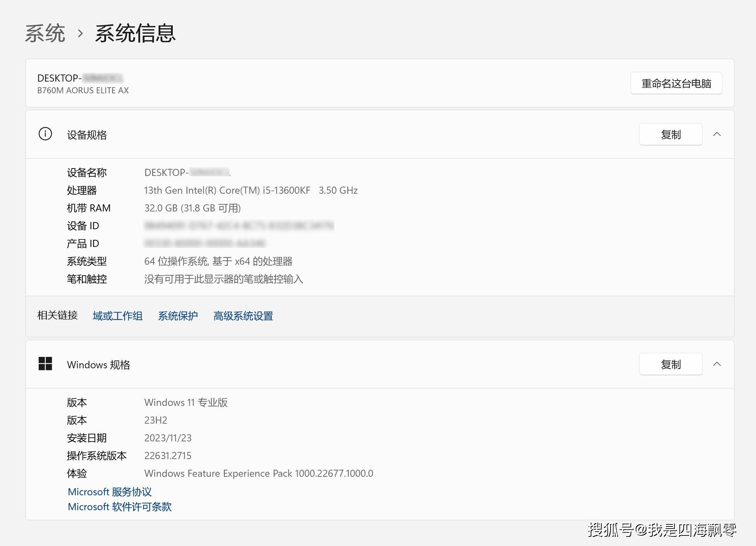Select the 设备规格 section header

point(380,134)
